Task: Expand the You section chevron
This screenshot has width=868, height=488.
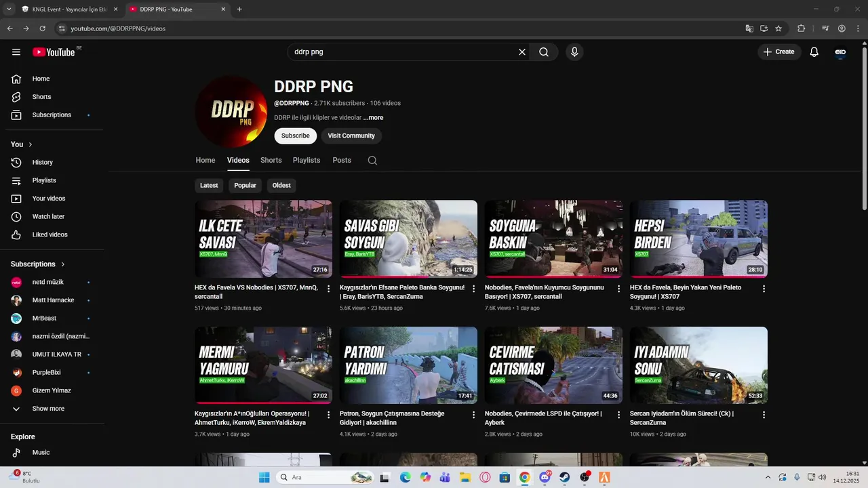Action: (30, 144)
